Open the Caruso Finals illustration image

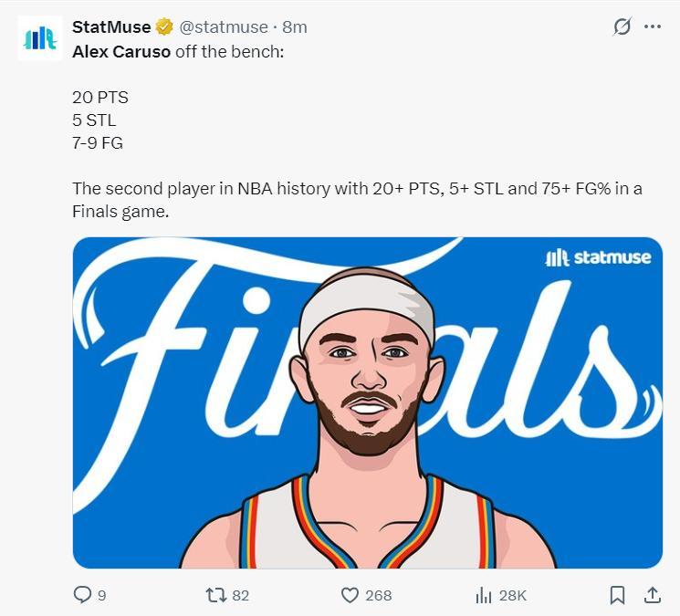tap(367, 402)
